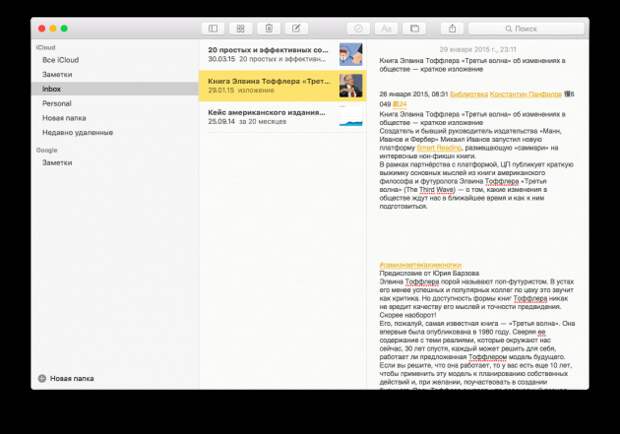This screenshot has width=620, height=434.
Task: Open the Share toolbar button
Action: coord(452,28)
